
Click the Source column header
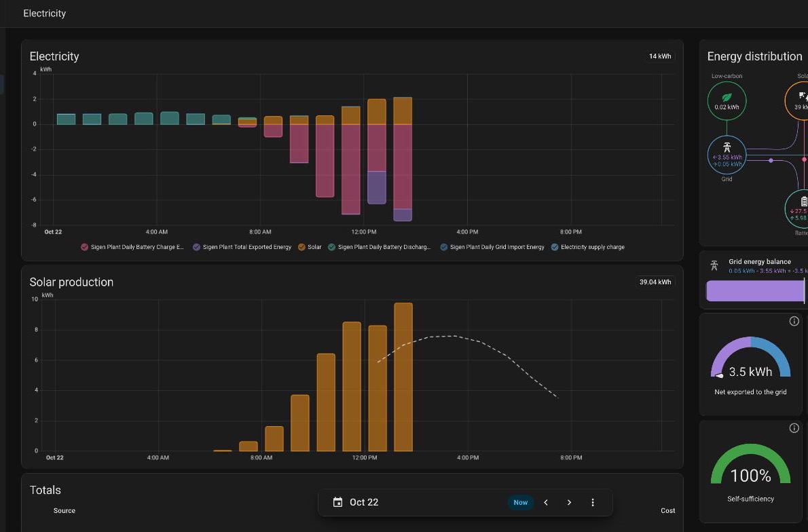pyautogui.click(x=65, y=510)
